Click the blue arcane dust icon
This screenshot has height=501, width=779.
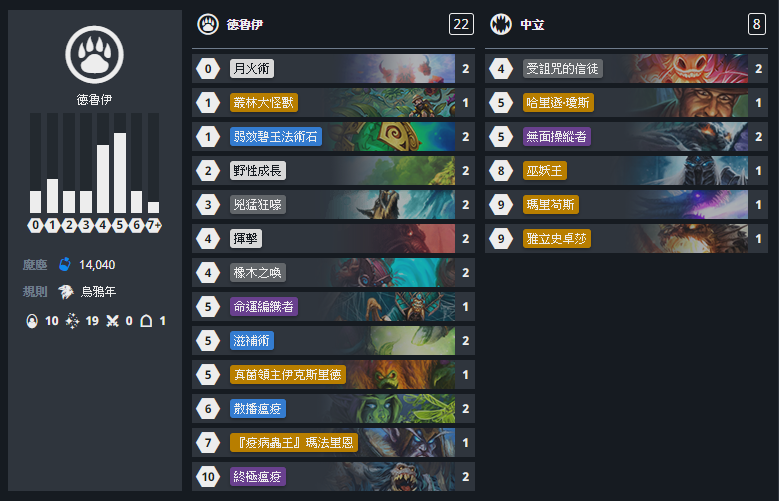point(65,264)
